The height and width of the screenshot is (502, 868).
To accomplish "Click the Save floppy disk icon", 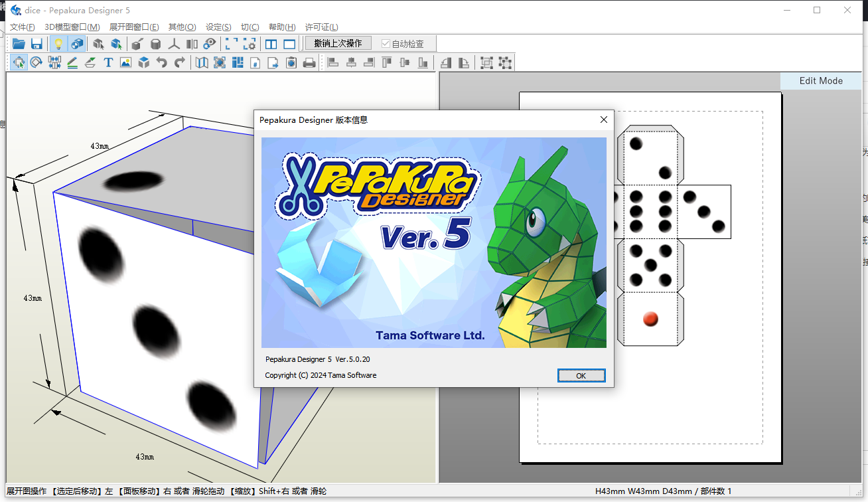I will point(36,44).
